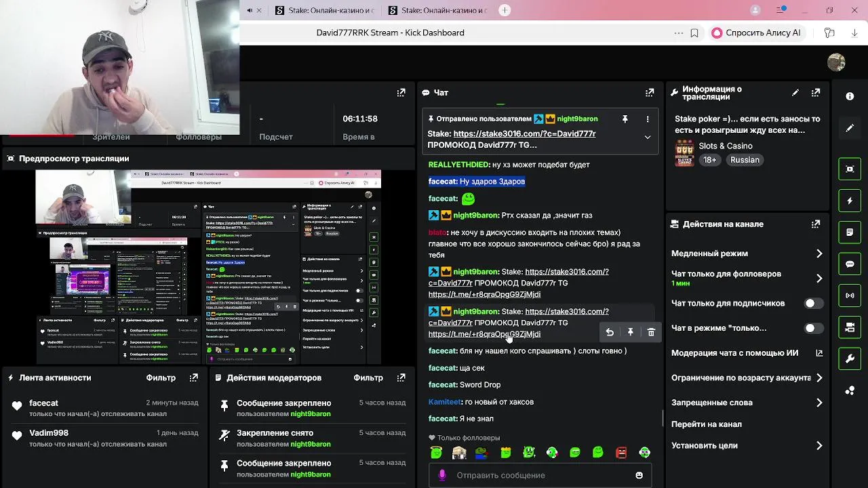Image resolution: width=868 pixels, height=488 pixels.
Task: Toggle the camera channel-actions widget in sidebar
Action: pos(850,327)
